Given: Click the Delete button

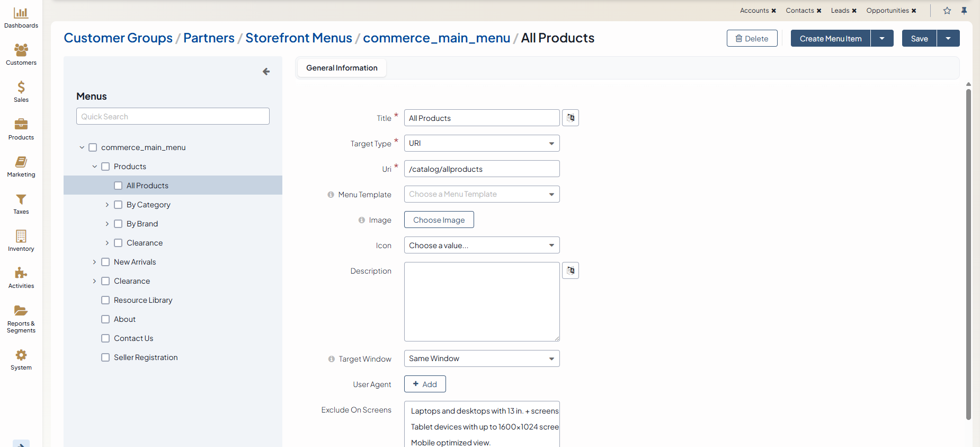Looking at the screenshot, I should [x=752, y=38].
